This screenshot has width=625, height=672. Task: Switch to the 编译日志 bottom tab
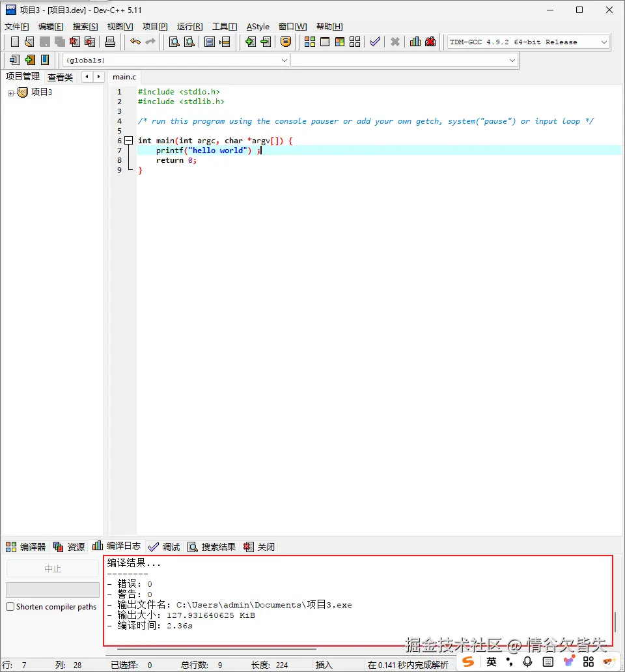pos(117,546)
